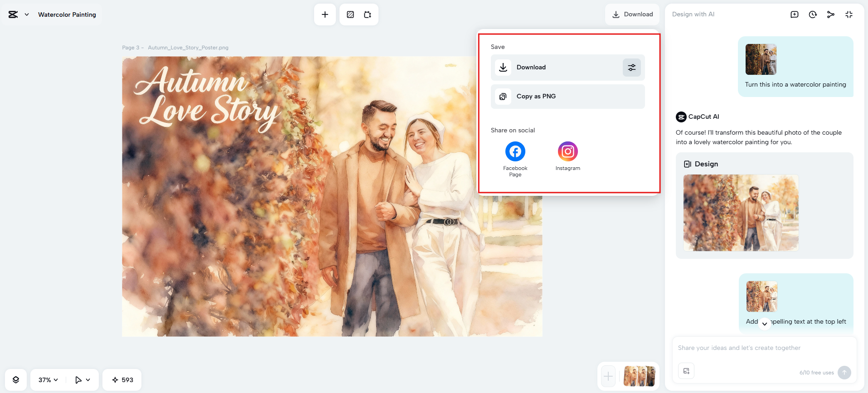Open the layers panel
This screenshot has height=393, width=868.
[16, 380]
